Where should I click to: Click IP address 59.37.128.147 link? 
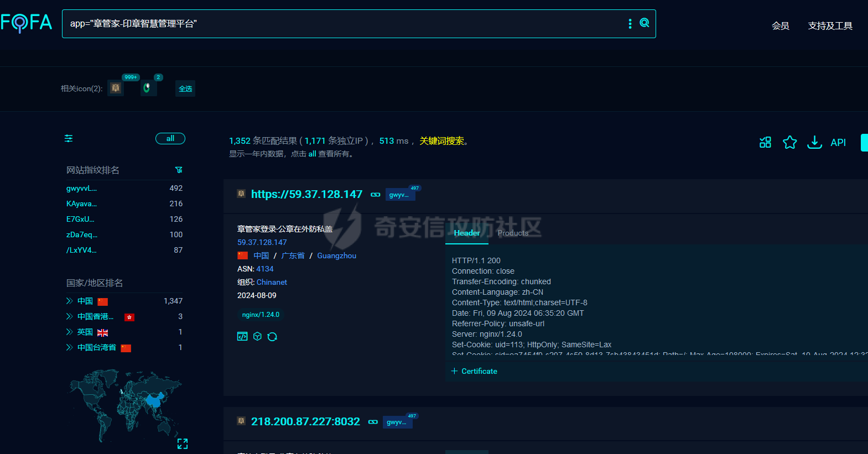(x=262, y=242)
